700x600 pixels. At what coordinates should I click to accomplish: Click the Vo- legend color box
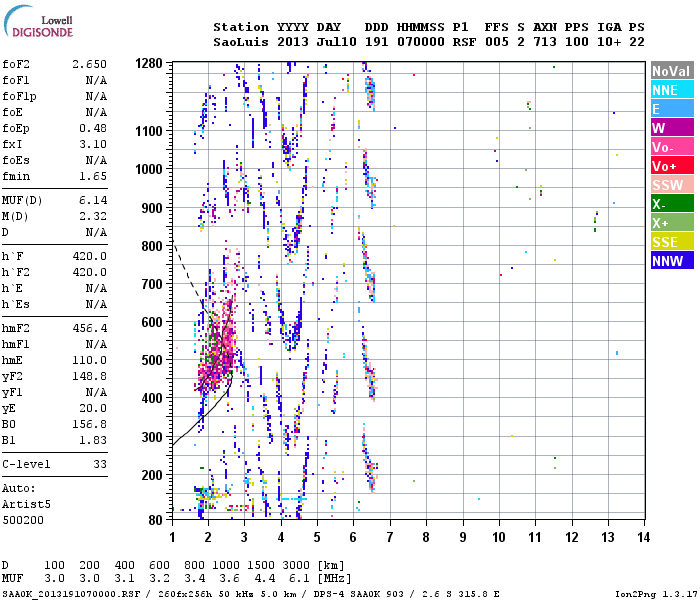click(x=672, y=146)
